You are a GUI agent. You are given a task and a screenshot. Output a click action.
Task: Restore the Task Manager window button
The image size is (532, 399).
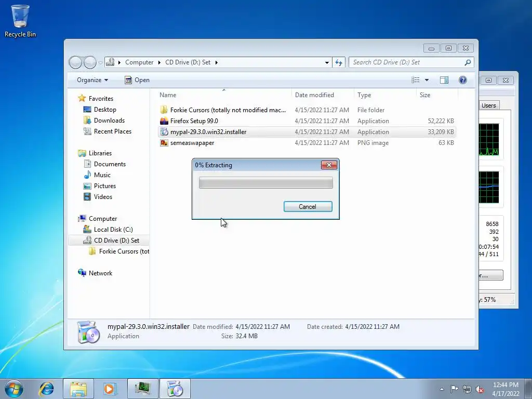[488, 80]
